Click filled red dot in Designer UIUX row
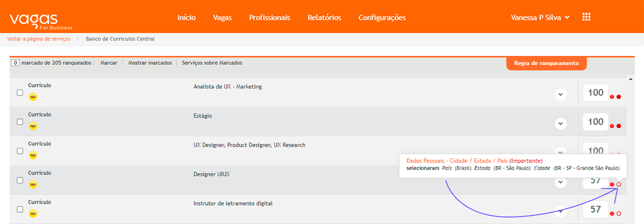The height and width of the screenshot is (224, 644). (612, 185)
